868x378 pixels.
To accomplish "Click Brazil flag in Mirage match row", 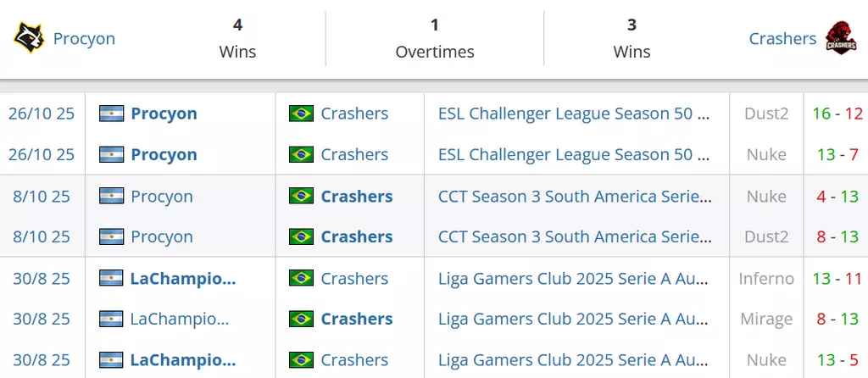I will tap(301, 319).
